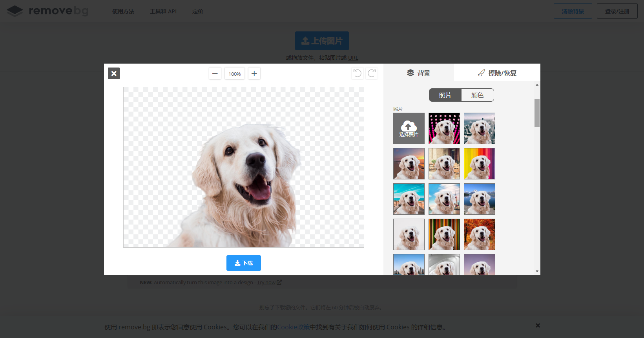Open the Cookie政策 link
644x338 pixels.
coord(294,327)
